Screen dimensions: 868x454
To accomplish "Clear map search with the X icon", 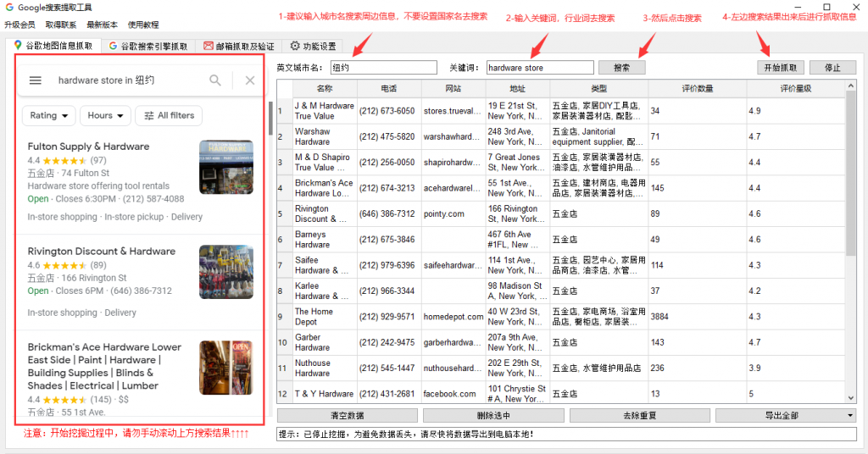I will [250, 80].
